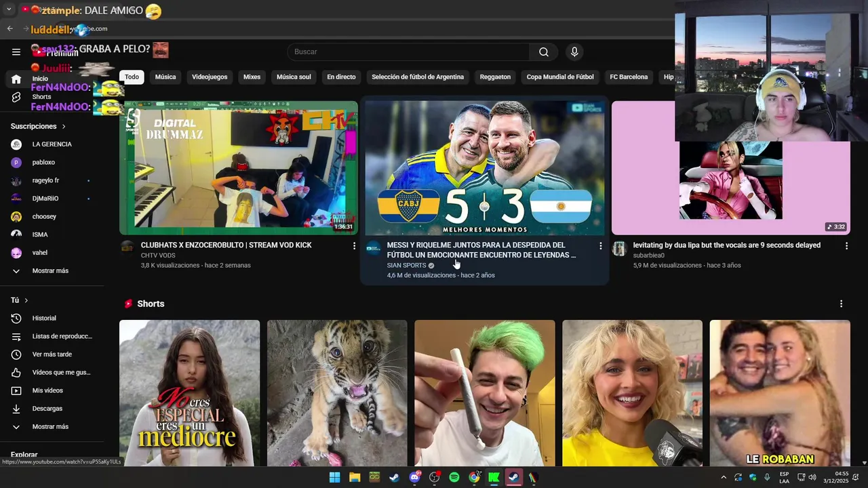Click the subarbiea0 channel avatar
Screen dimensions: 868x488
pyautogui.click(x=619, y=248)
